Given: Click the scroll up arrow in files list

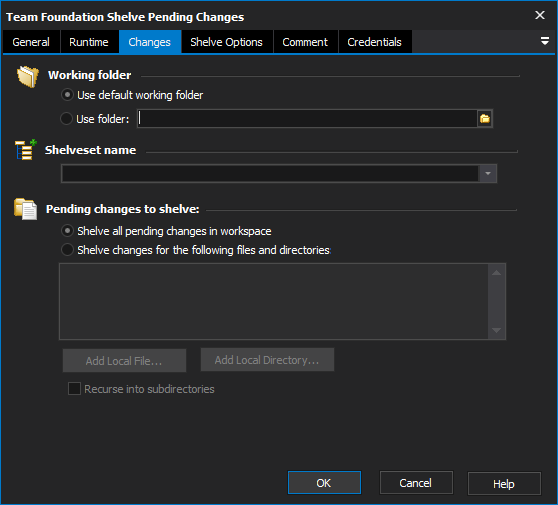Looking at the screenshot, I should 496,273.
